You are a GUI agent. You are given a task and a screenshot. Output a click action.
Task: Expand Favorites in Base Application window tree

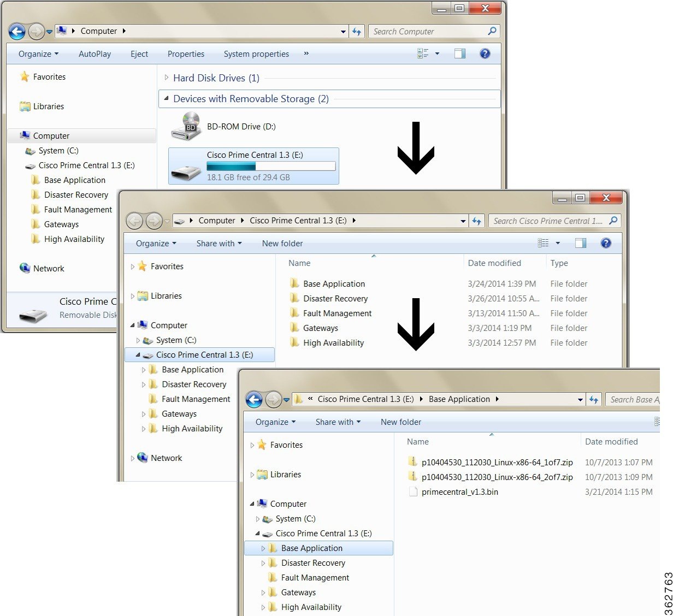click(252, 445)
